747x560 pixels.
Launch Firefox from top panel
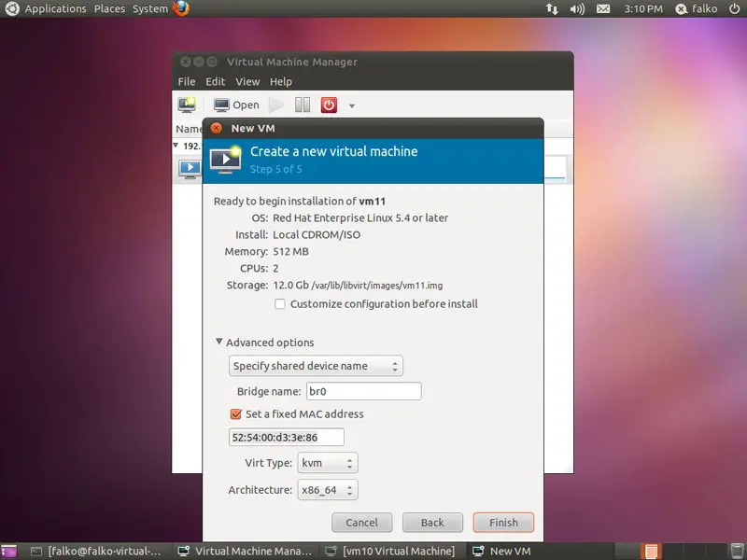click(181, 8)
